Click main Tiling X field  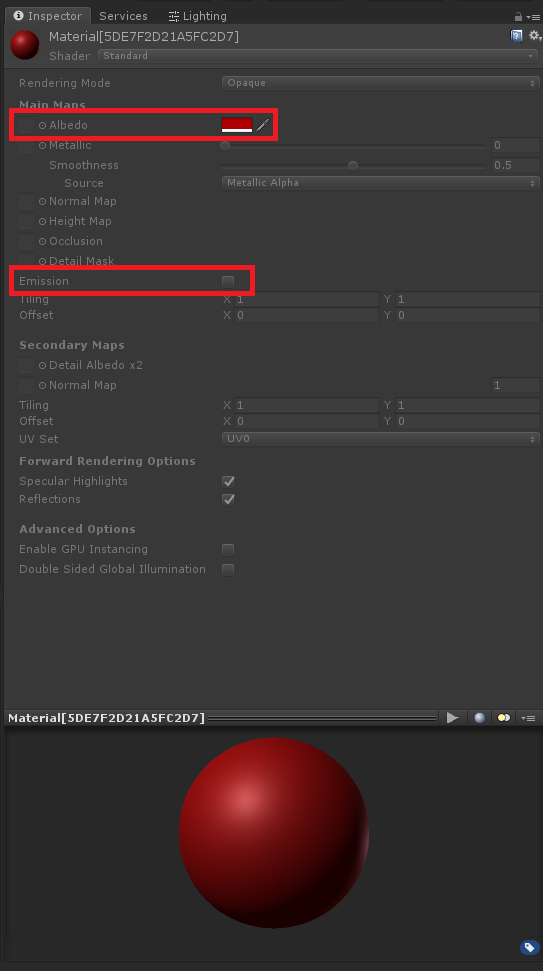click(x=306, y=299)
